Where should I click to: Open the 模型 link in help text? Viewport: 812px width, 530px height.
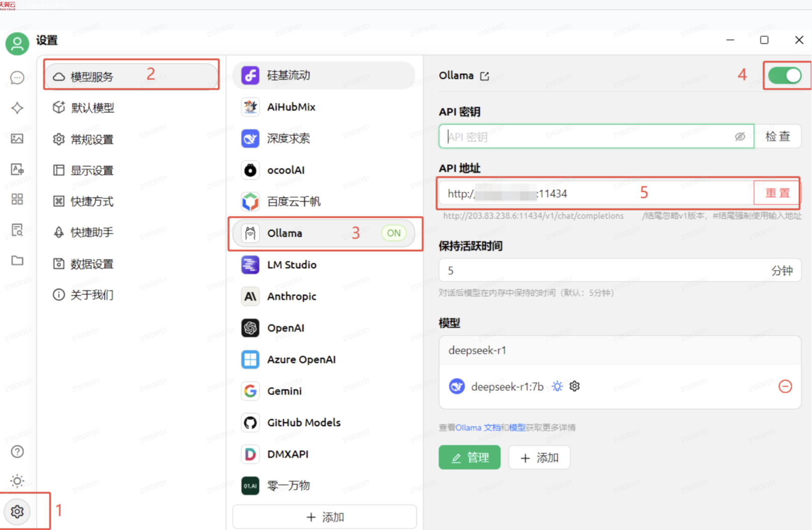517,428
